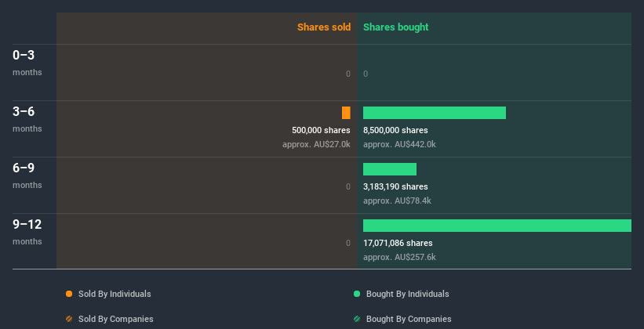The width and height of the screenshot is (644, 329).
Task: Click the approx. AU$442.0k value
Action: click(399, 144)
